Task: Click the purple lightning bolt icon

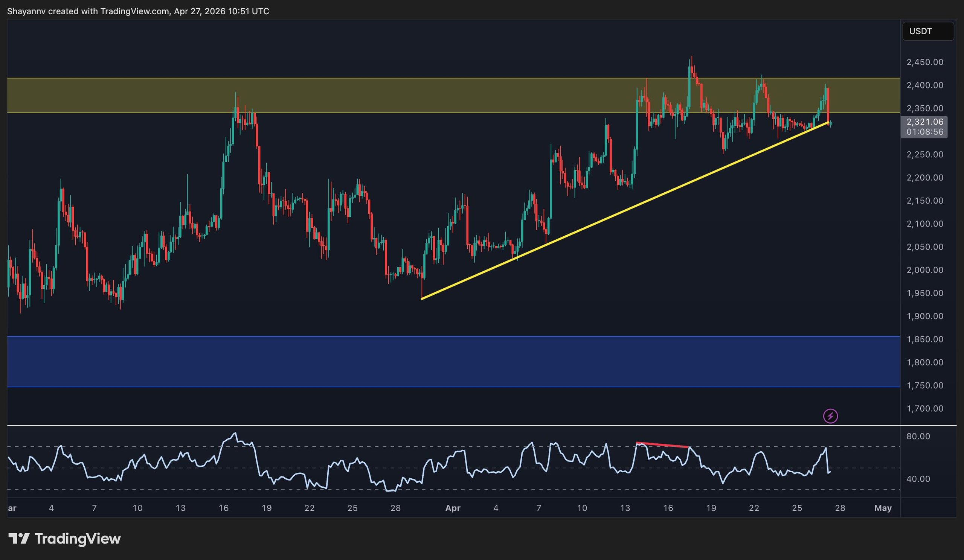Action: click(830, 415)
